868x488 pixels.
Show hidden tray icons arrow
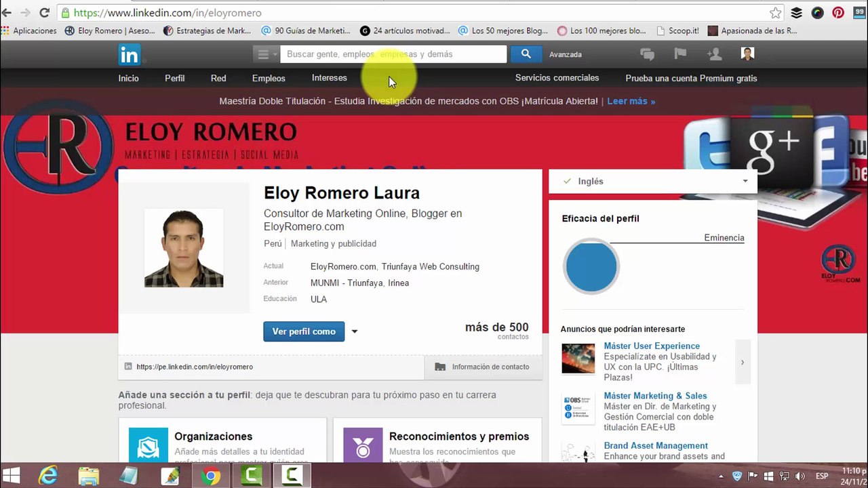point(722,476)
